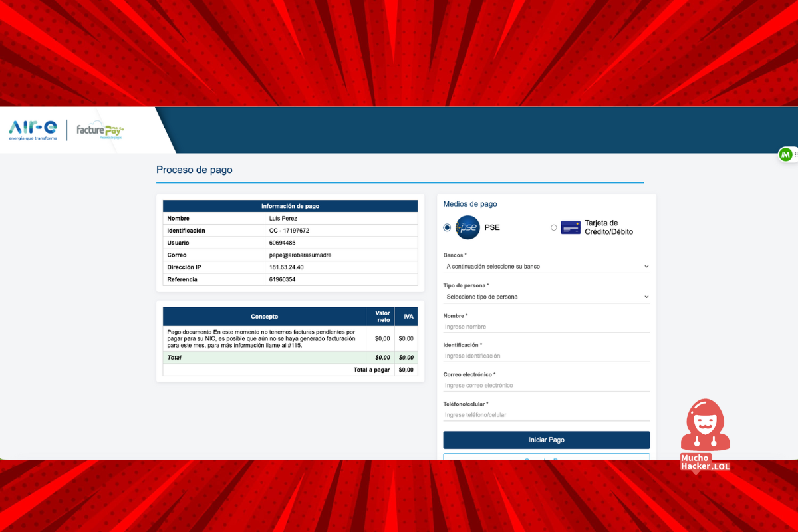Click the PSE logo icon
Screen dimensions: 798x532
(467, 227)
